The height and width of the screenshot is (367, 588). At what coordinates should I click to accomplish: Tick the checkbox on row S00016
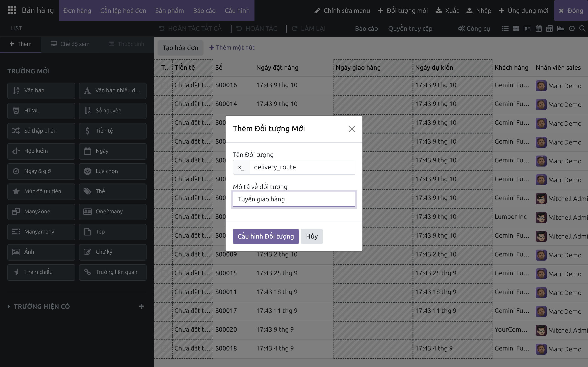pyautogui.click(x=164, y=85)
